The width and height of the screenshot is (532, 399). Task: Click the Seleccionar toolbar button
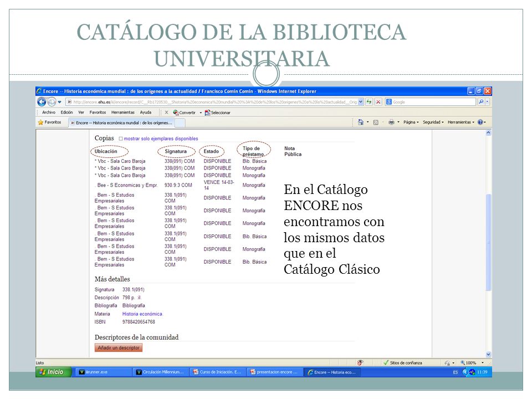[x=217, y=112]
